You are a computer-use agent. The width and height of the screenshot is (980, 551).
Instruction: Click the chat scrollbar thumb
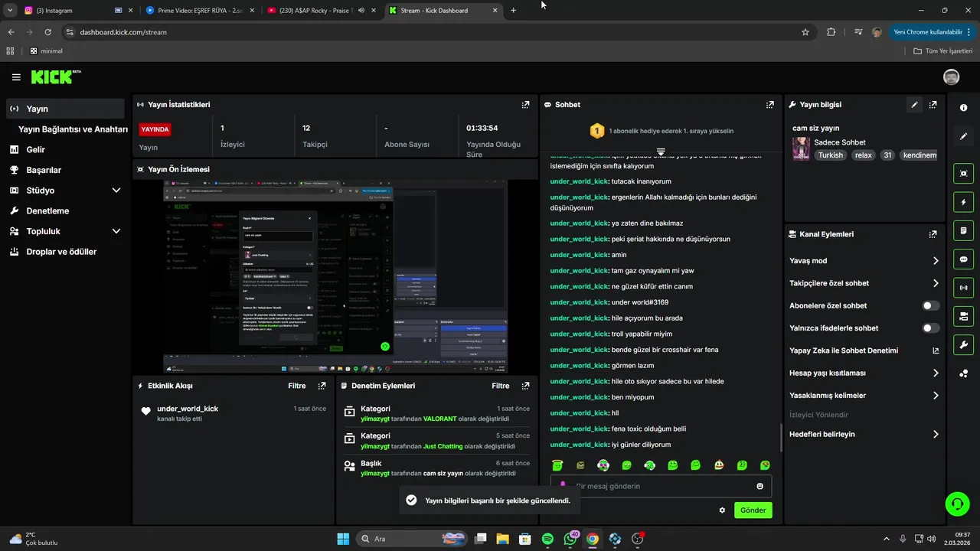click(x=782, y=439)
